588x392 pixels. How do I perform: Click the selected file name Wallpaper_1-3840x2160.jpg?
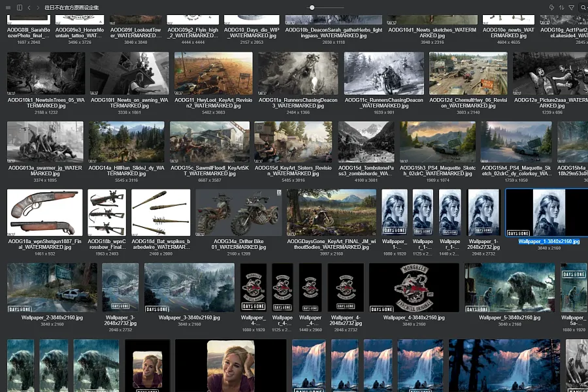click(549, 242)
